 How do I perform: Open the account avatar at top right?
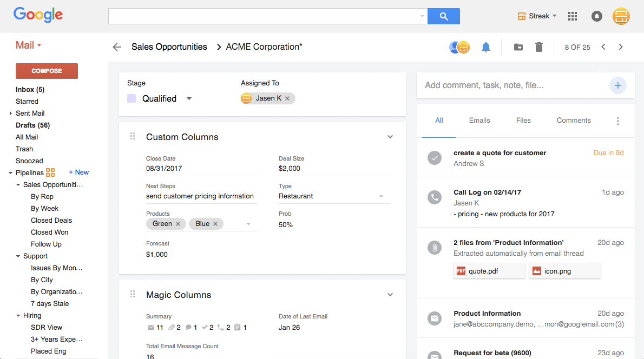coord(621,16)
